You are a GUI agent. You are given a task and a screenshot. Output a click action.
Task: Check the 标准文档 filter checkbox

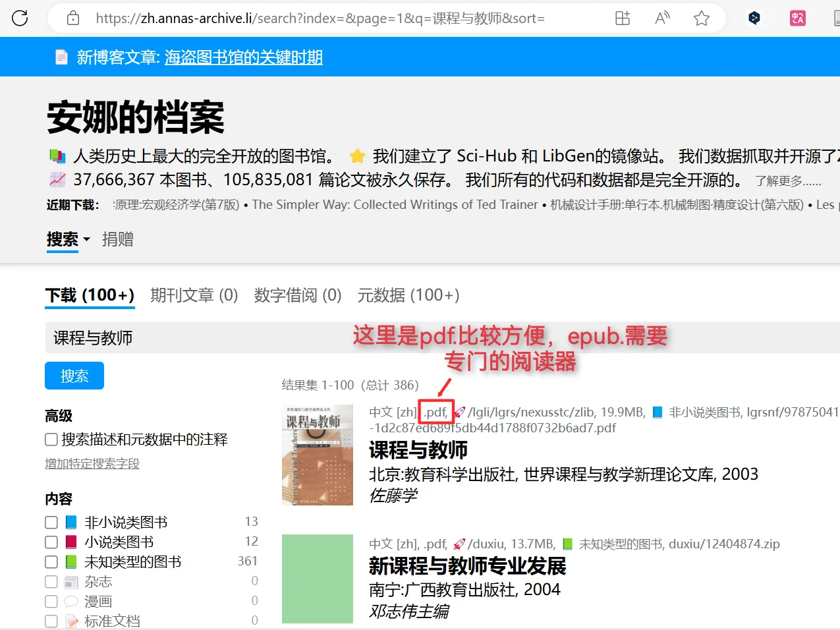(x=51, y=621)
